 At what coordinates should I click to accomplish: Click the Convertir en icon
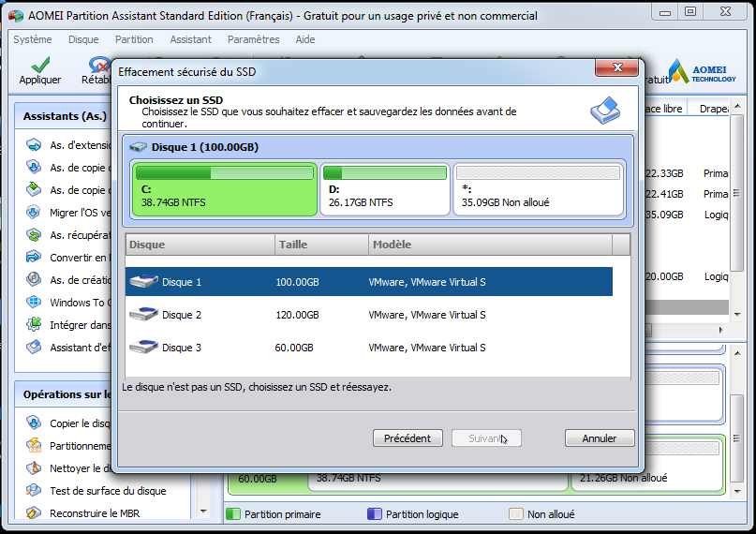[34, 257]
